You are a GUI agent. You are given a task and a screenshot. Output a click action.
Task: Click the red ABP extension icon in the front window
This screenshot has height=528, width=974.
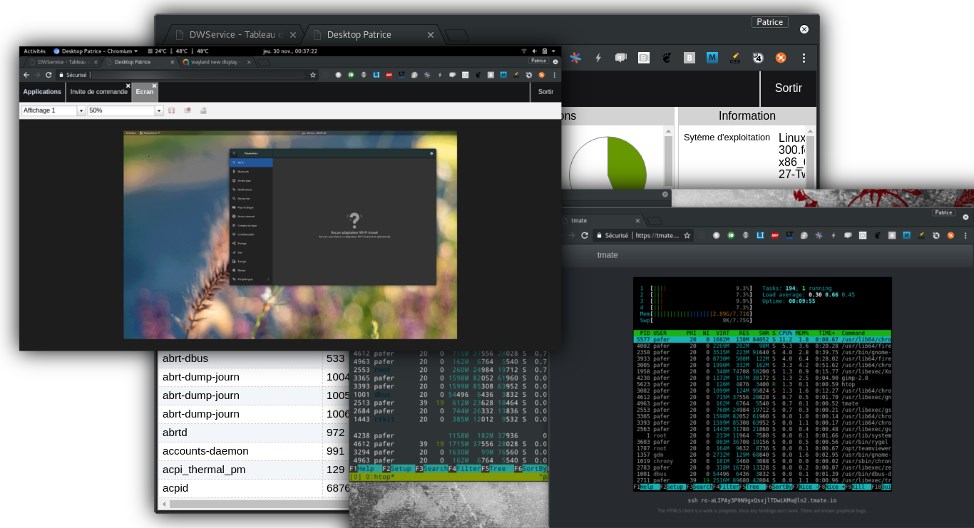tap(389, 75)
